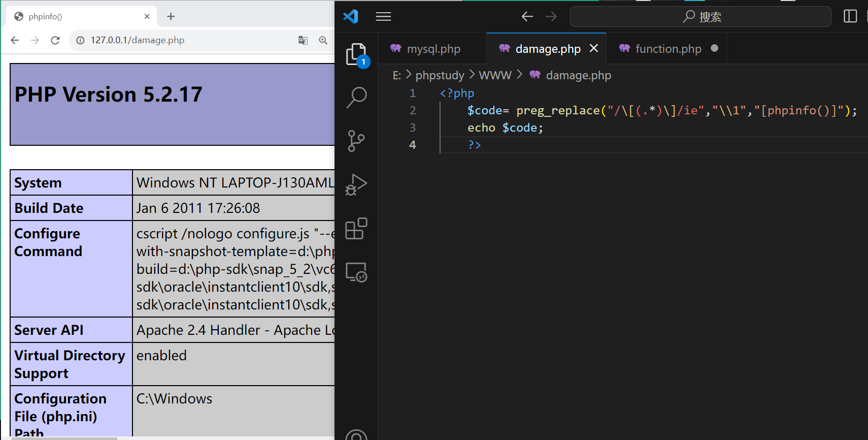Click the browser back arrow
The width and height of the screenshot is (868, 440).
coord(15,40)
